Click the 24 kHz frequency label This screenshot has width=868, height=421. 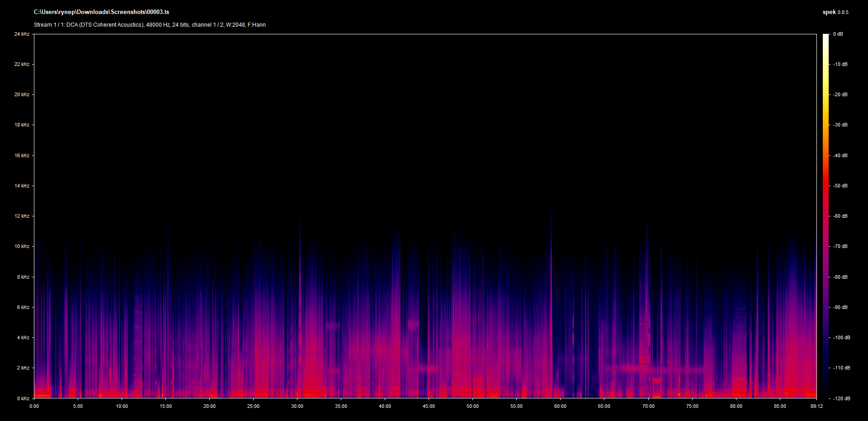(x=22, y=34)
